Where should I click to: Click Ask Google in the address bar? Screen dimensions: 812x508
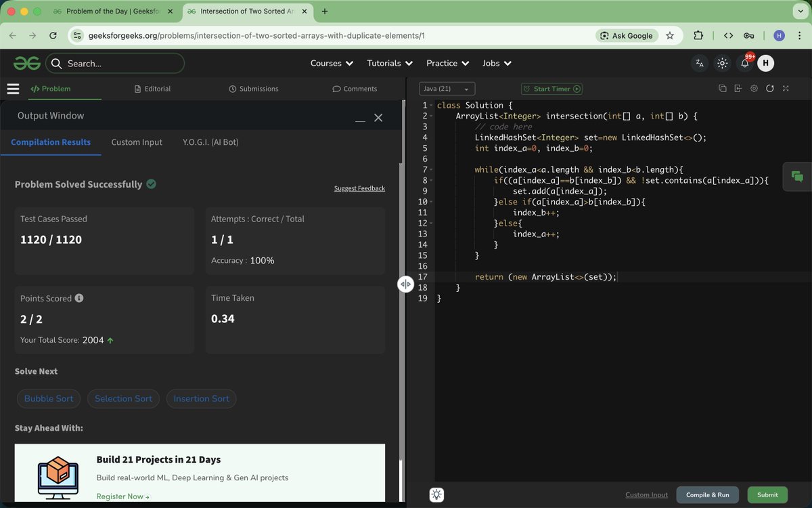tap(627, 36)
